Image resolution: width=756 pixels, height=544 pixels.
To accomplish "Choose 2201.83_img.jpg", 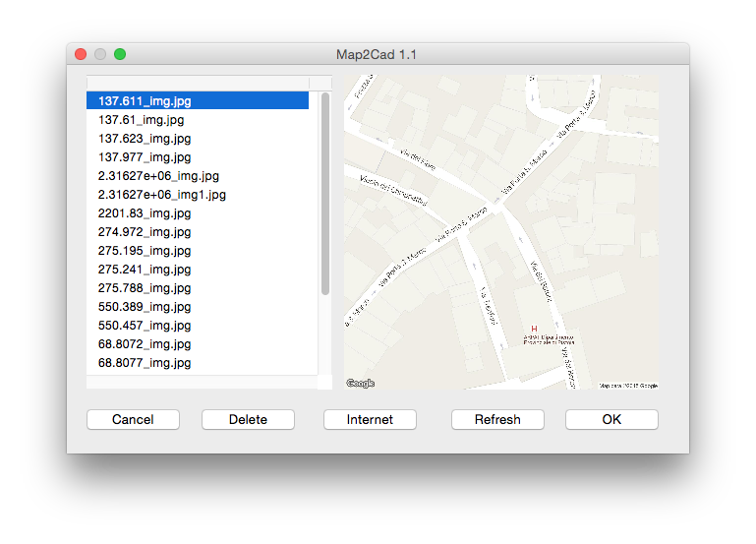I will coord(198,213).
